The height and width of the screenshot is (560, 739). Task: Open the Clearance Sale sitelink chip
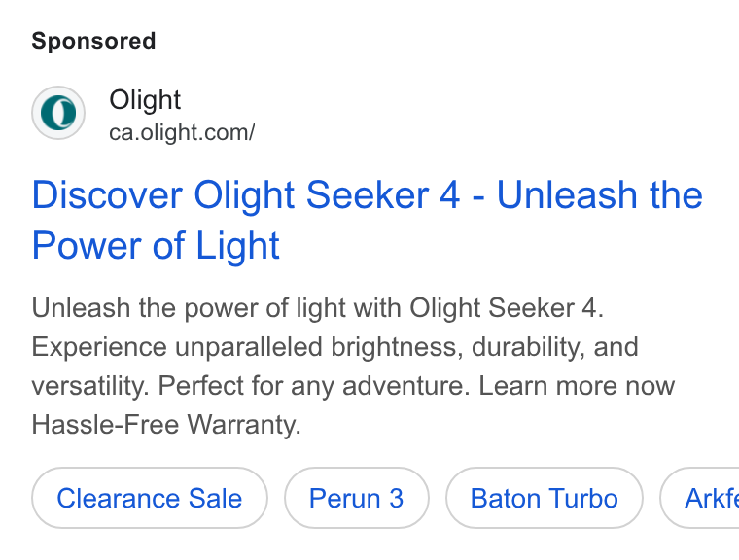(x=150, y=498)
